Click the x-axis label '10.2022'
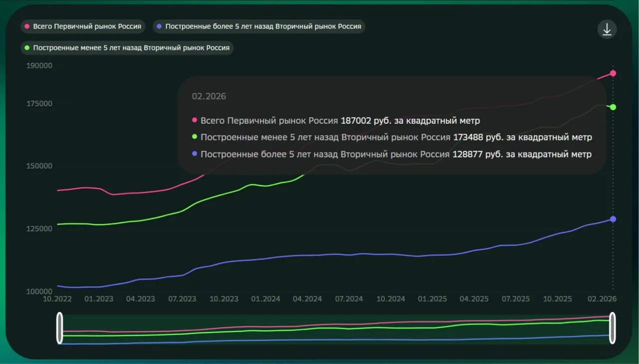The image size is (639, 364). (x=57, y=299)
